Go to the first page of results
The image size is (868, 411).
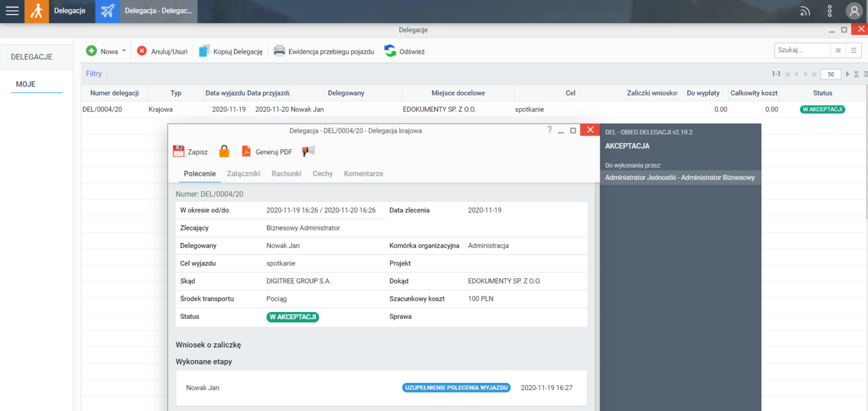click(788, 74)
